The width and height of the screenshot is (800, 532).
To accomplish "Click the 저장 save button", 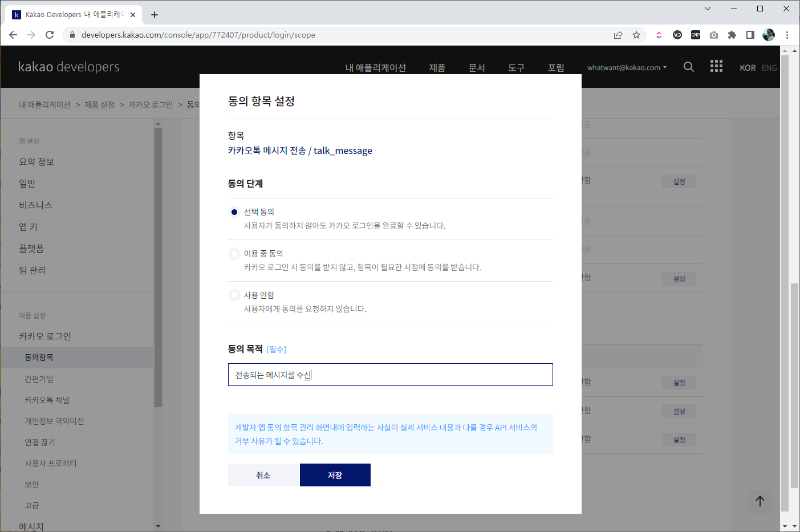I will coord(335,475).
